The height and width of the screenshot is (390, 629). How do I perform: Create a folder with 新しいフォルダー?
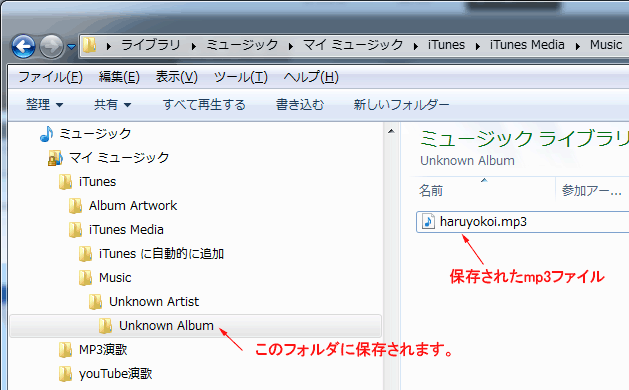pyautogui.click(x=401, y=105)
